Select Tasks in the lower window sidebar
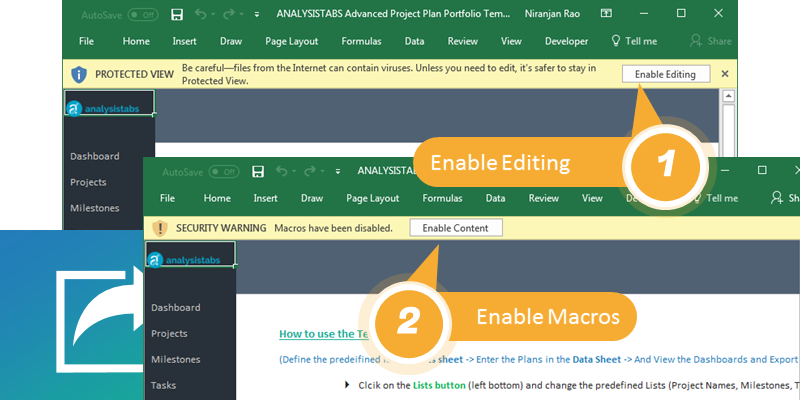Viewport: 800px width, 400px height. [x=165, y=385]
